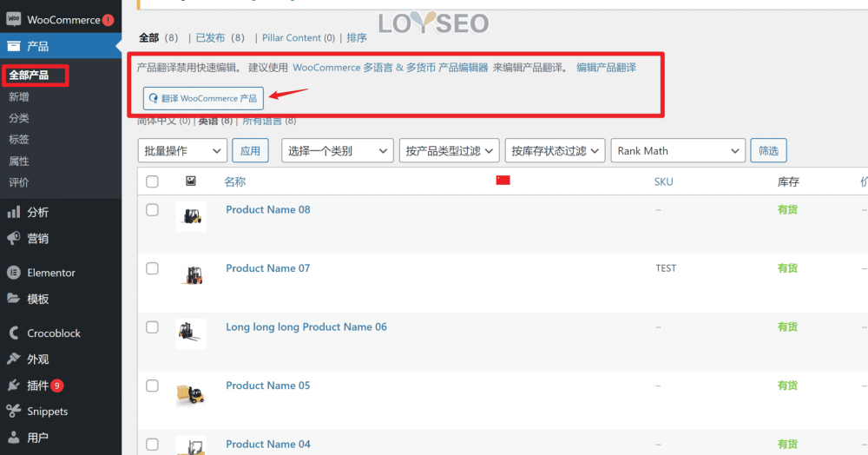Click the 筛选 filter button
The height and width of the screenshot is (455, 868).
(x=768, y=150)
